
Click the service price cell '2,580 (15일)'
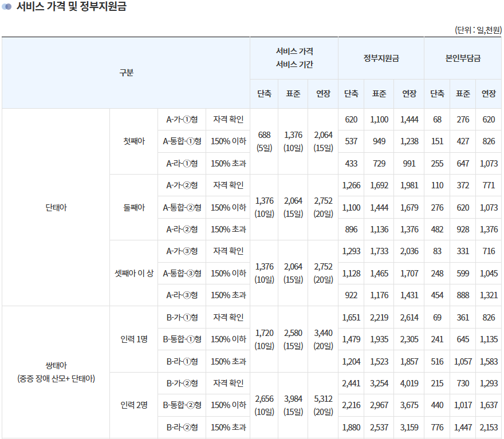coord(293,339)
